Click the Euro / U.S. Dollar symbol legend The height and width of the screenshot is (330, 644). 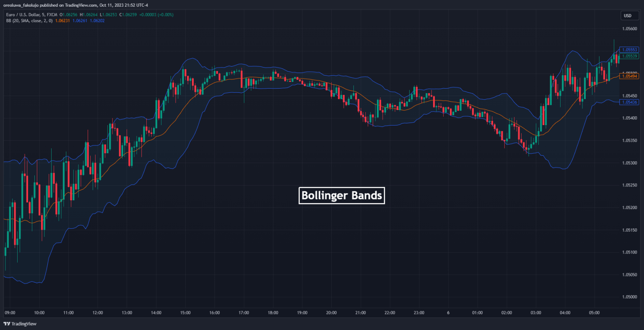coord(31,14)
